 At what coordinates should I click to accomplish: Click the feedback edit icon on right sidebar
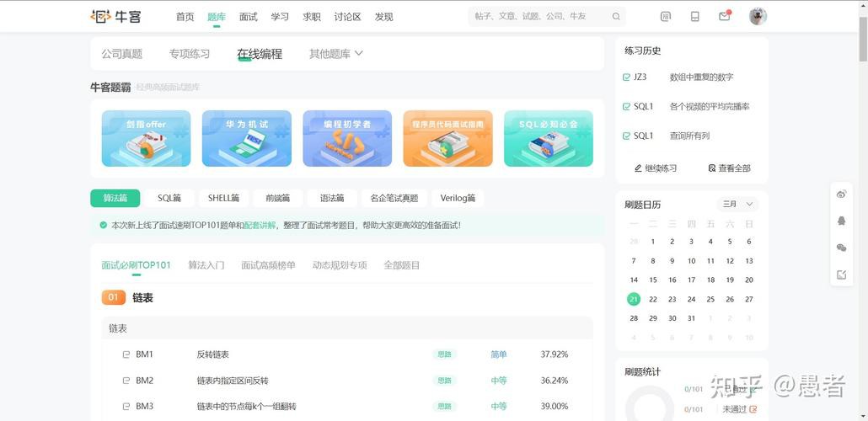[841, 274]
